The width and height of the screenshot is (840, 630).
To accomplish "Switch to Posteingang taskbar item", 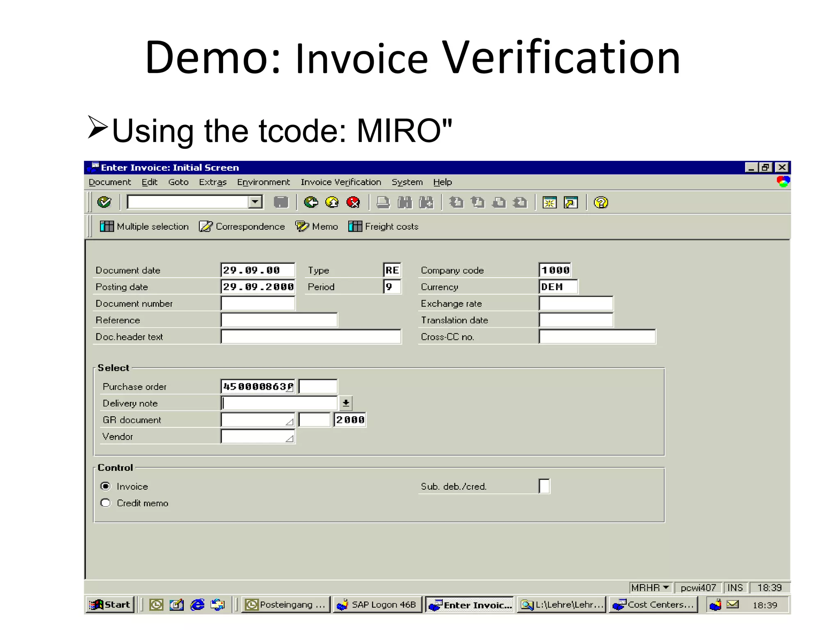I will pos(285,605).
